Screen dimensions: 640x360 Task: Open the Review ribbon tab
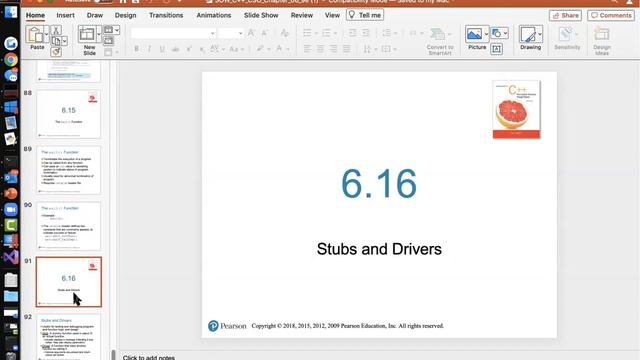302,15
